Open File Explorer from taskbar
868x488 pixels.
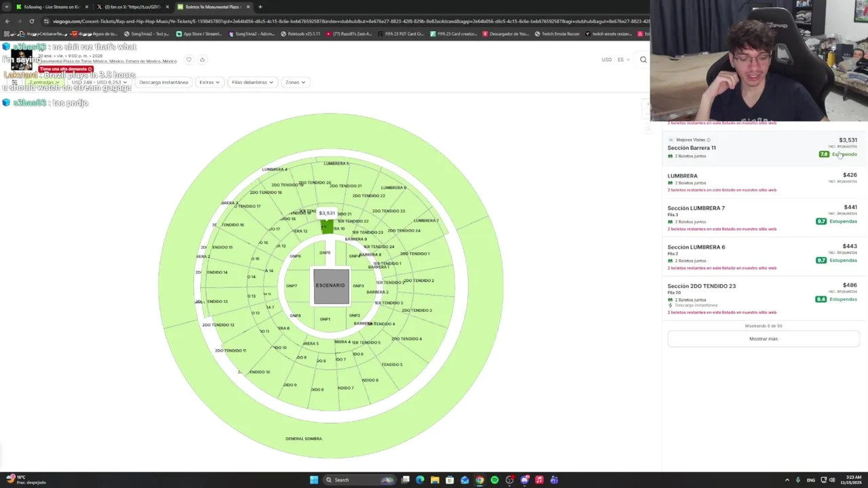435,480
